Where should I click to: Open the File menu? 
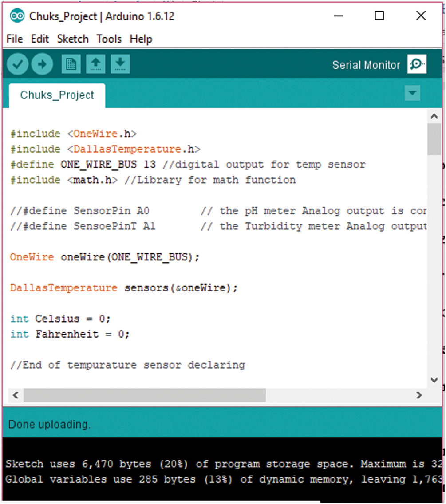(15, 39)
